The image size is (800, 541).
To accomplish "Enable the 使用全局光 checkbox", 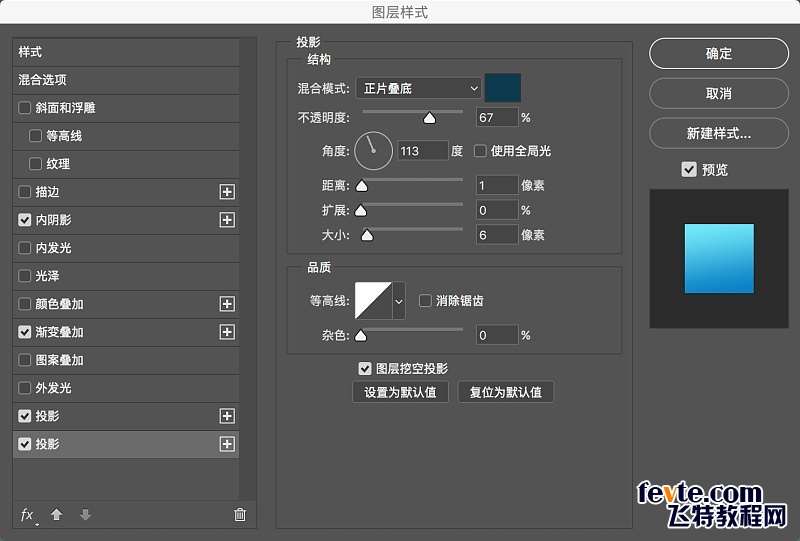I will 480,151.
